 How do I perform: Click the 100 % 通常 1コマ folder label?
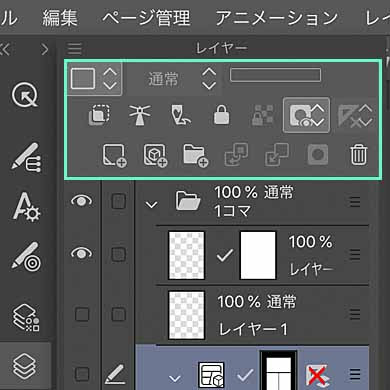pyautogui.click(x=254, y=201)
